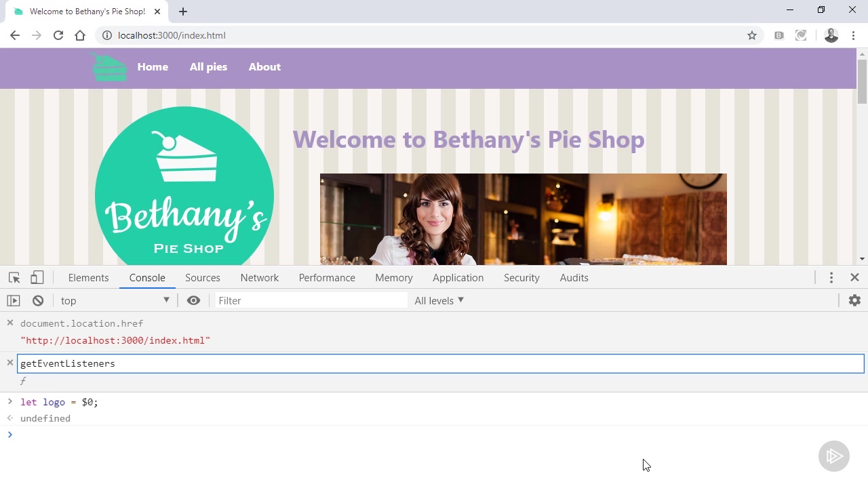Remove the getEventListeners live expression
Viewport: 868px width, 488px height.
10,363
